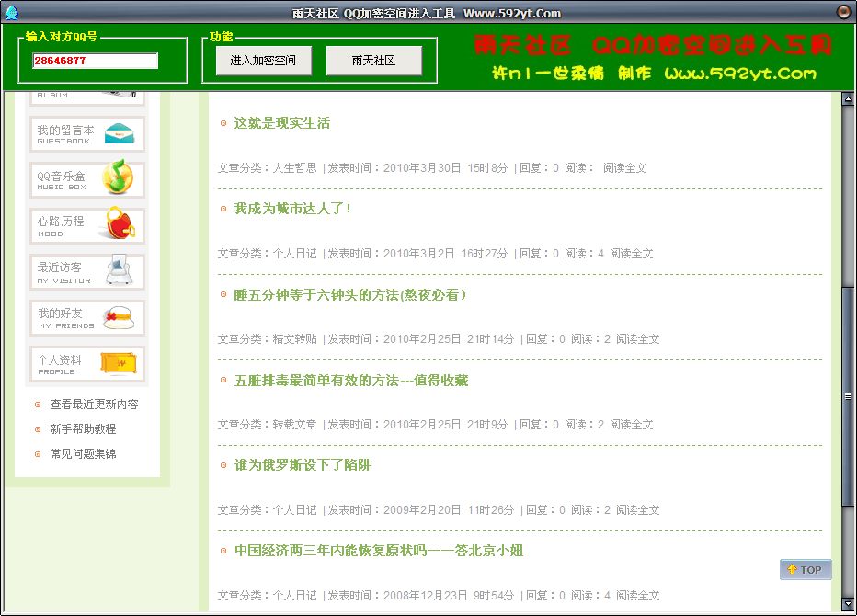The width and height of the screenshot is (857, 616).
Task: Click the www.592yt.com banner text
Action: click(740, 74)
